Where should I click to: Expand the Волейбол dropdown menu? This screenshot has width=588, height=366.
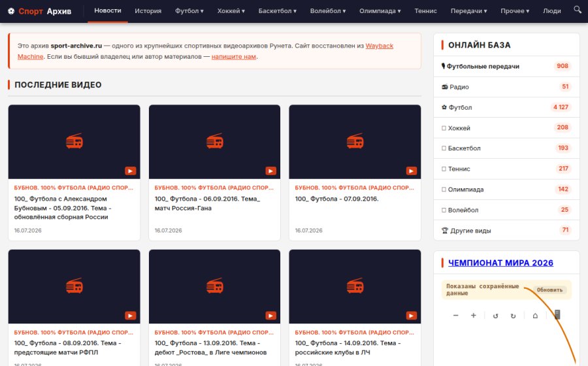[328, 11]
